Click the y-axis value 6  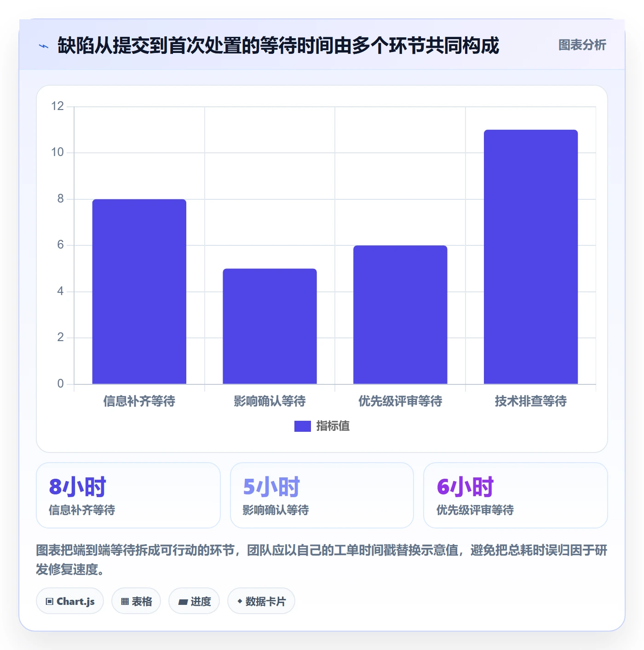click(60, 245)
